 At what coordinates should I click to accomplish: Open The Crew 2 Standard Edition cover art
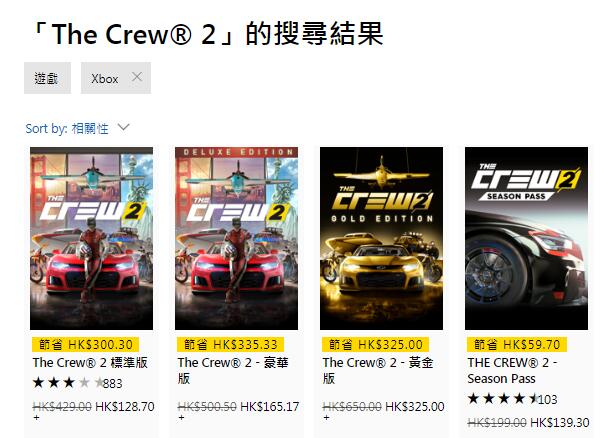[x=91, y=238]
